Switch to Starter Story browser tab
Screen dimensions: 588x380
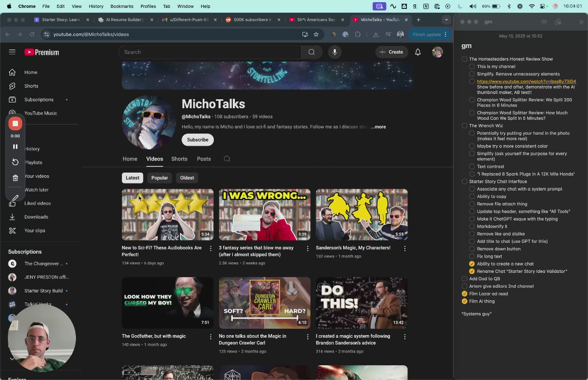pyautogui.click(x=61, y=20)
